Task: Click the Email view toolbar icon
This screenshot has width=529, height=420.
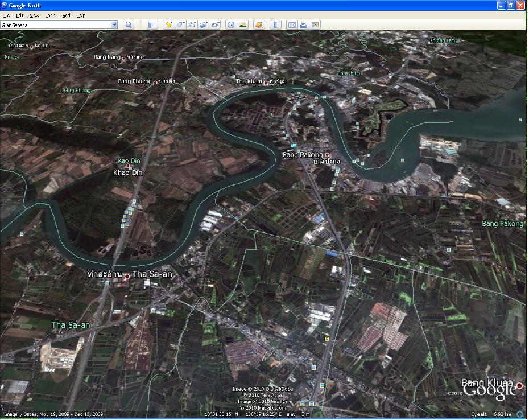Action: tap(292, 24)
